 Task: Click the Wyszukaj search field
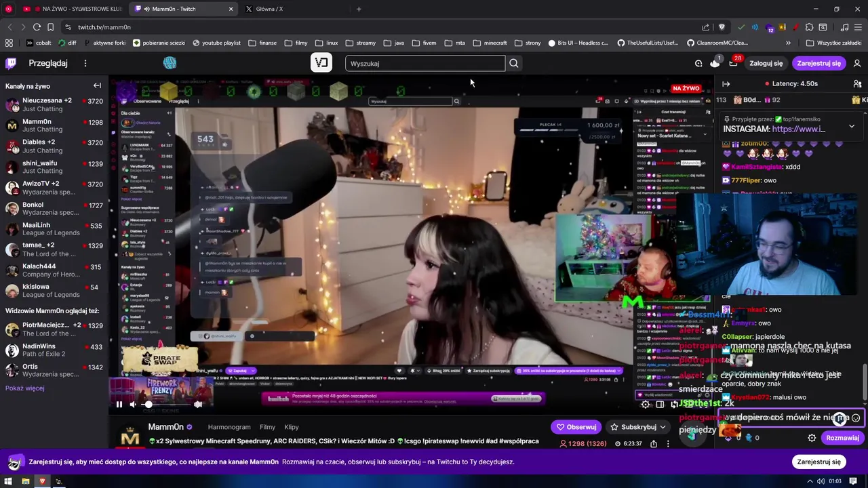coord(425,63)
